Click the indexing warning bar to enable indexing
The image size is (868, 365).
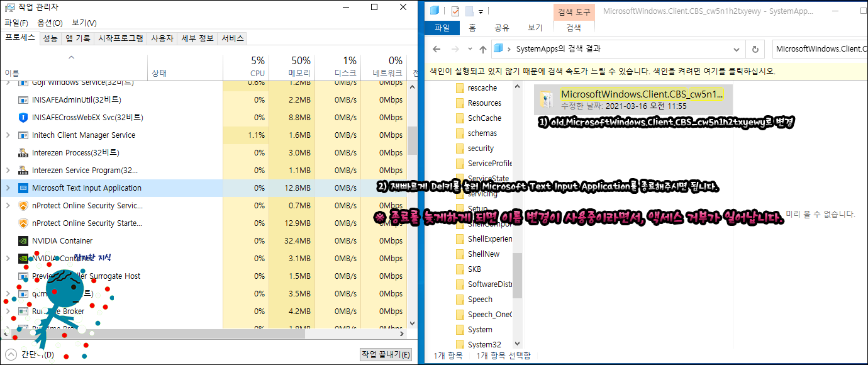click(647, 71)
